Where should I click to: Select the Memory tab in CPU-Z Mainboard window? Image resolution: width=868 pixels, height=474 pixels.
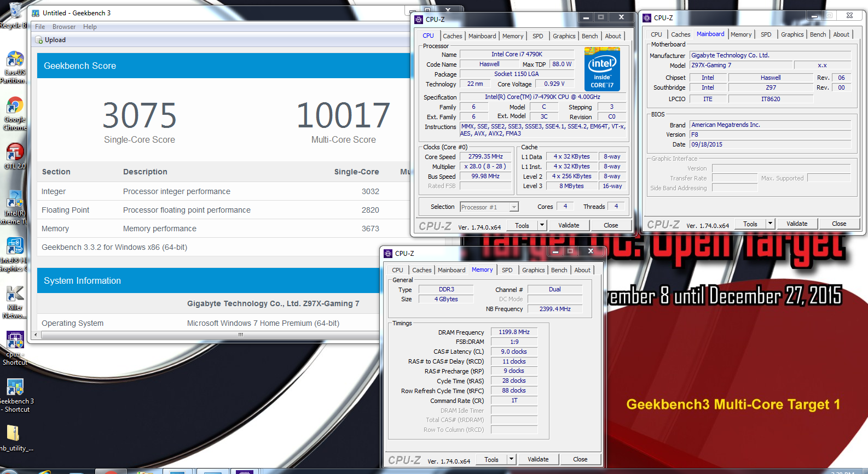(x=741, y=34)
